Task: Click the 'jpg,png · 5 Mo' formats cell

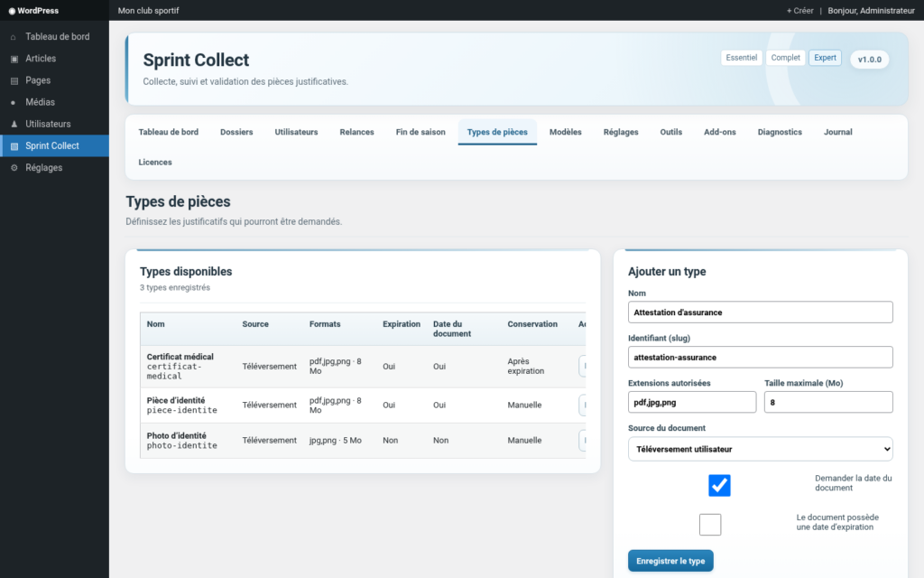Action: point(336,441)
